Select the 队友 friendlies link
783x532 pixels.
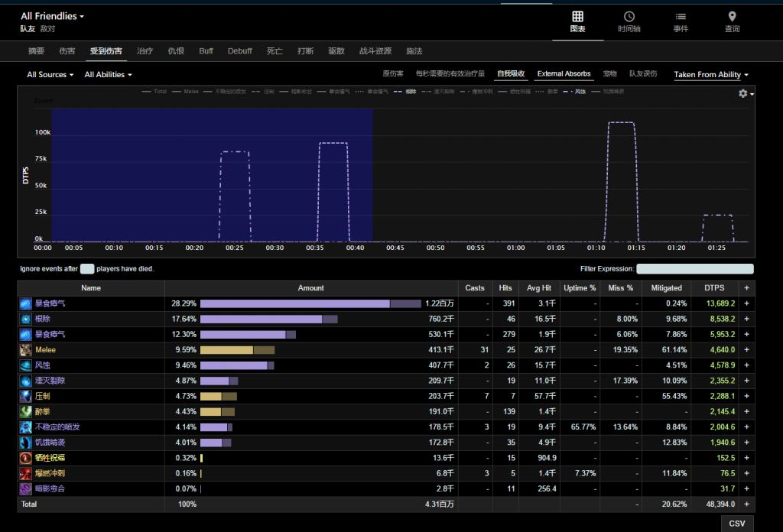point(28,29)
